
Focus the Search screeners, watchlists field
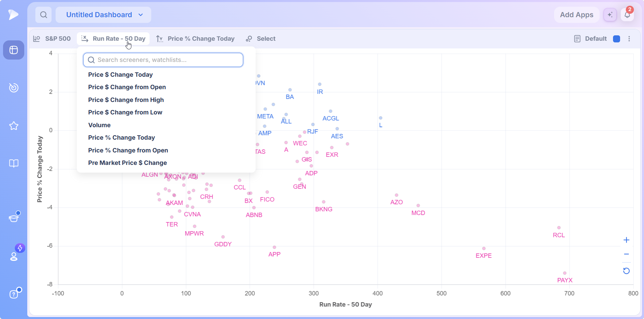click(163, 60)
